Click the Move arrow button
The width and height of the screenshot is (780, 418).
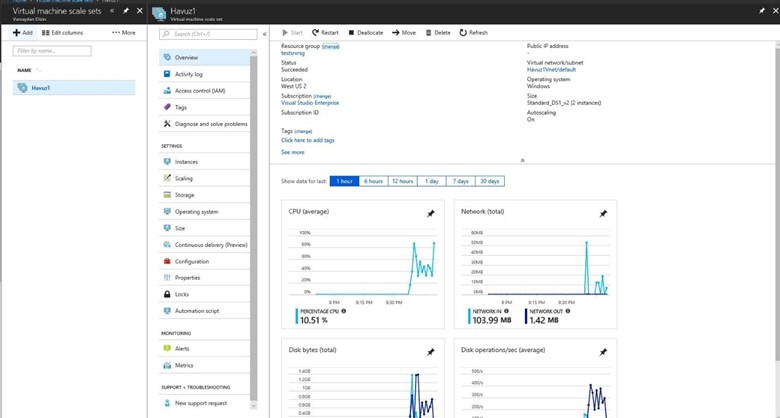click(404, 33)
